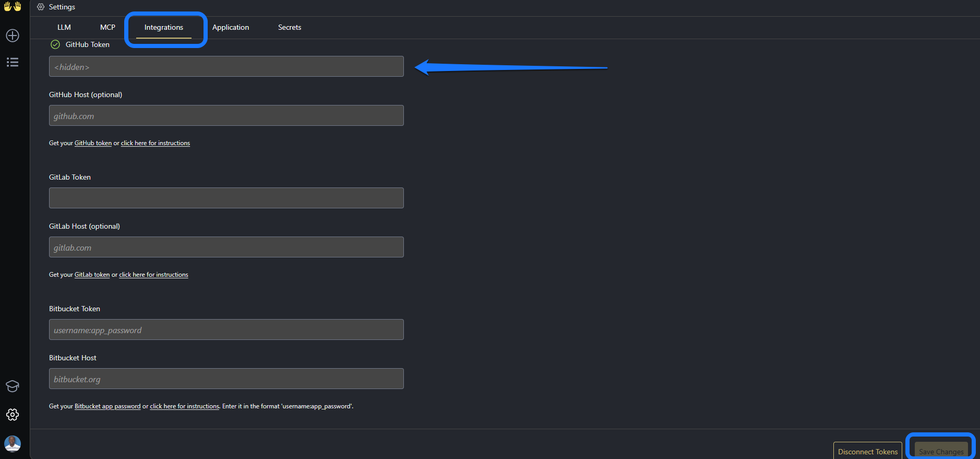Switch to the LLM tab
The width and height of the screenshot is (980, 459).
click(x=64, y=27)
